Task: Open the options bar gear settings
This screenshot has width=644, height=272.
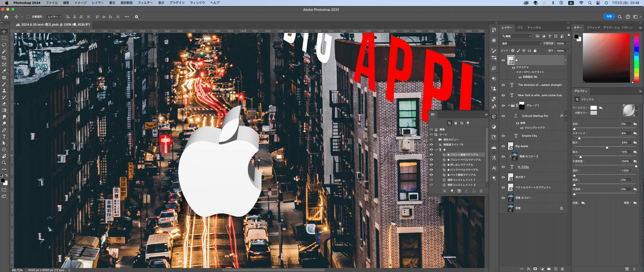Action: pyautogui.click(x=137, y=17)
